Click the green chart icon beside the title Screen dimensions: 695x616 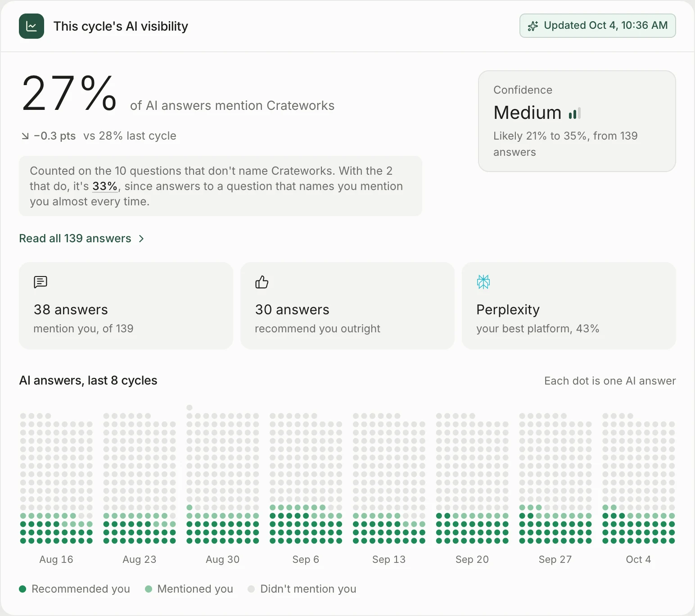tap(32, 26)
